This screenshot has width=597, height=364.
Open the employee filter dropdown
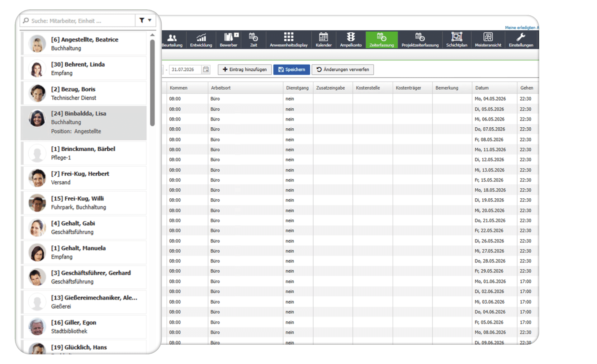click(x=145, y=20)
